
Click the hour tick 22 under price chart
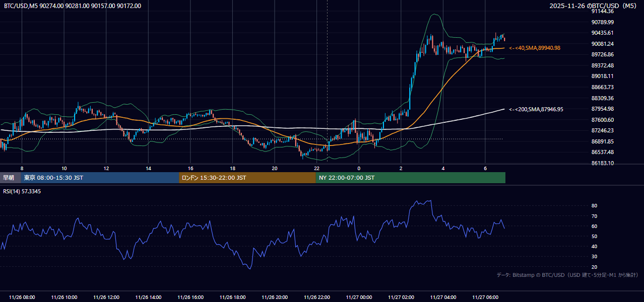[316, 168]
